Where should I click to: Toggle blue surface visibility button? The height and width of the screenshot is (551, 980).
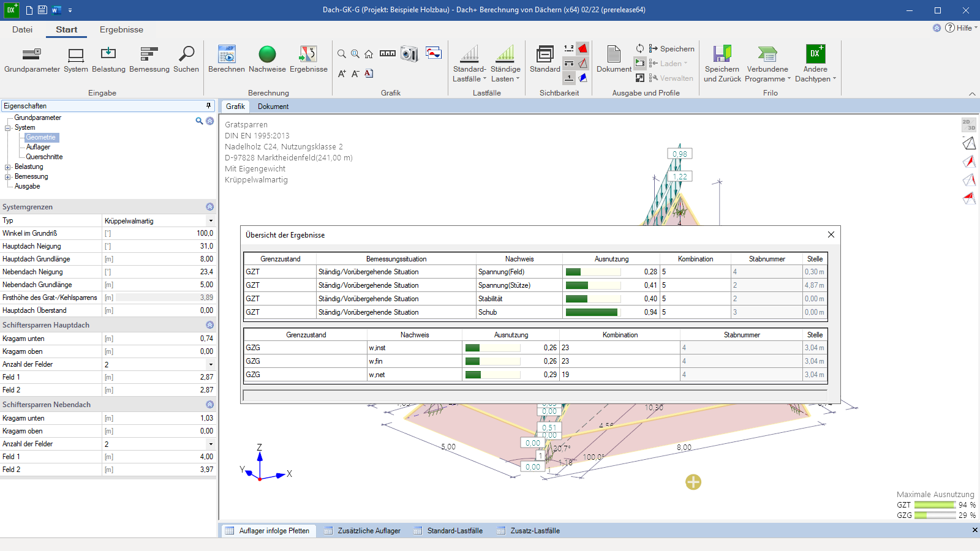(x=583, y=78)
